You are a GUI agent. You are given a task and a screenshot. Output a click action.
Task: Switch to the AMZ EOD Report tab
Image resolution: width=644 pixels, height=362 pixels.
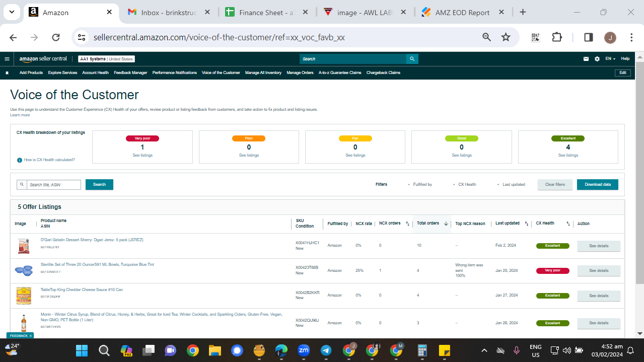tap(462, 12)
